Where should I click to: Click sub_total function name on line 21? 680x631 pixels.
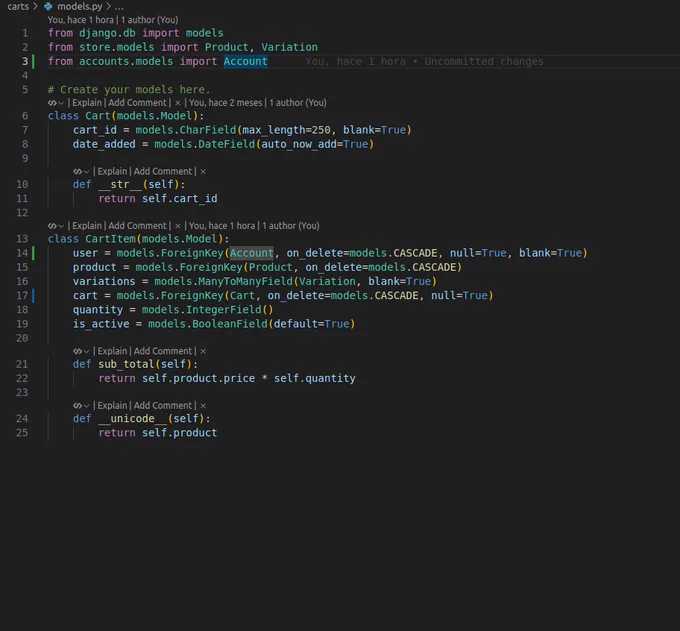coord(126,364)
